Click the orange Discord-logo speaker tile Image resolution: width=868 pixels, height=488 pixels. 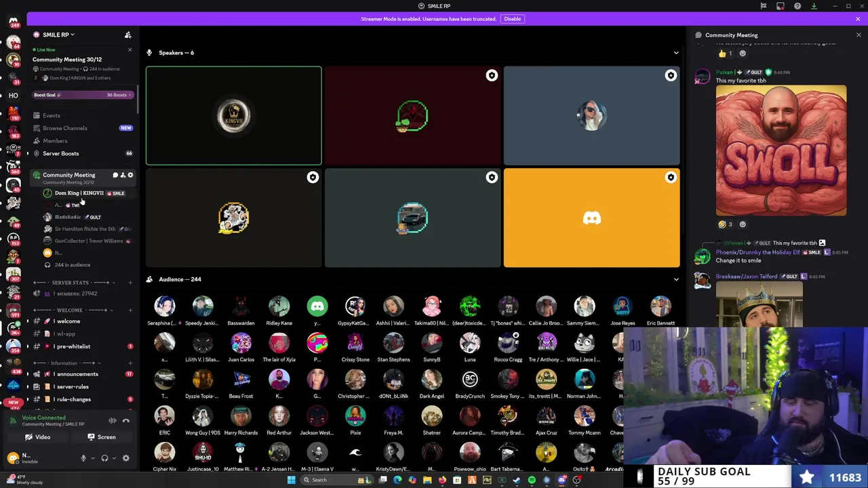coord(591,218)
